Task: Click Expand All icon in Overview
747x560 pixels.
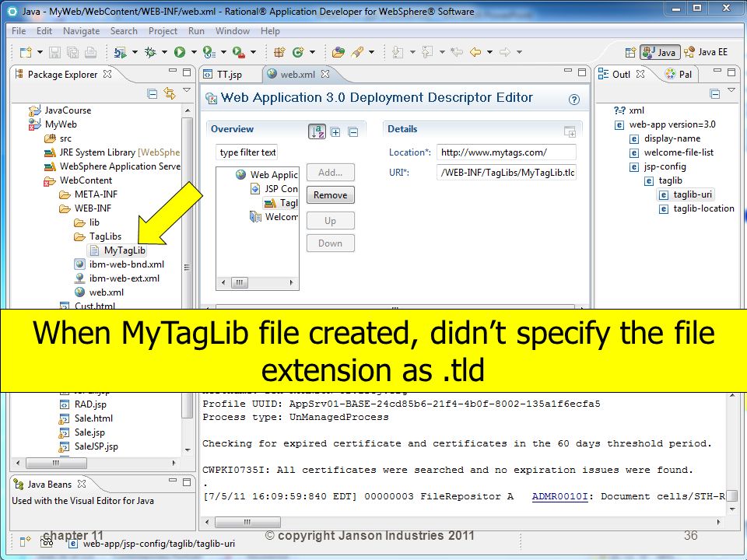Action: point(335,132)
